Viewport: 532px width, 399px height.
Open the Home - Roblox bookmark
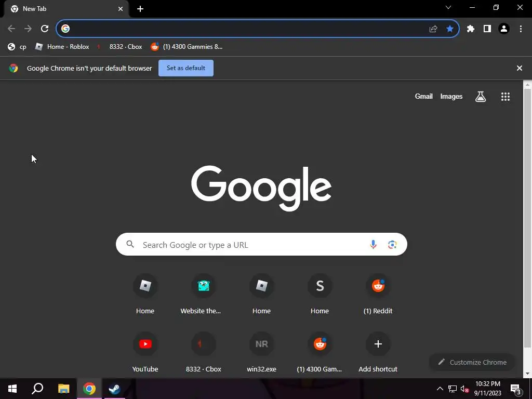62,47
